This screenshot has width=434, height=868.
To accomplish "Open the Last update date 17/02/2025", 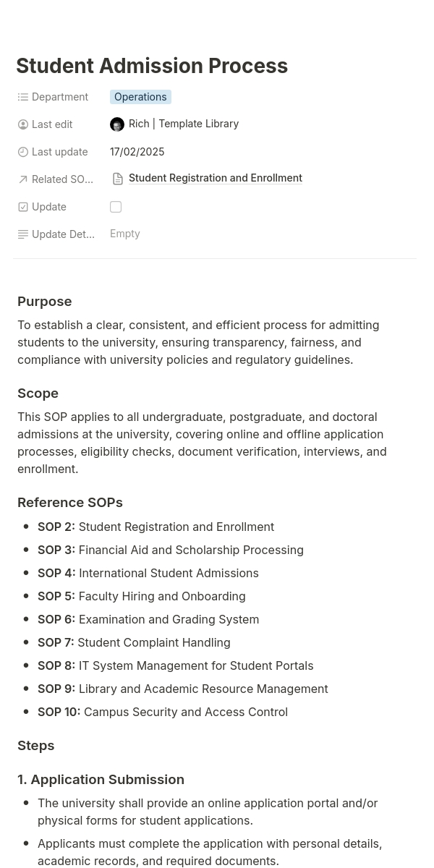I will tap(137, 152).
